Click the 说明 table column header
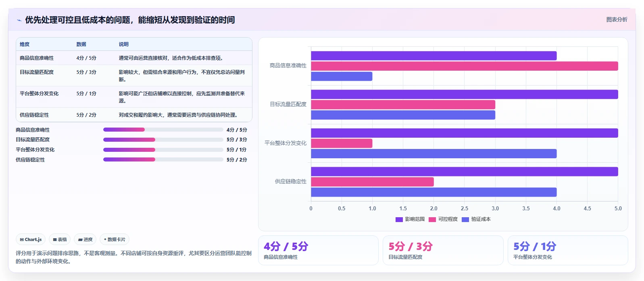This screenshot has height=281, width=644. 124,44
